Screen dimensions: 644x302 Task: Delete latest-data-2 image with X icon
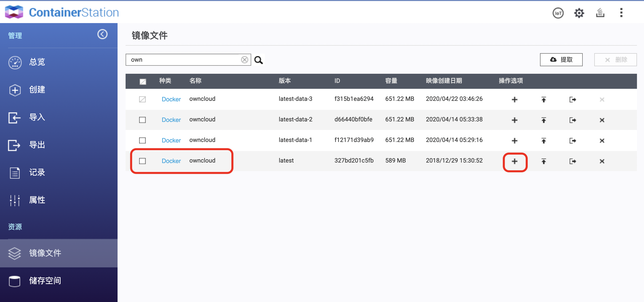point(602,120)
